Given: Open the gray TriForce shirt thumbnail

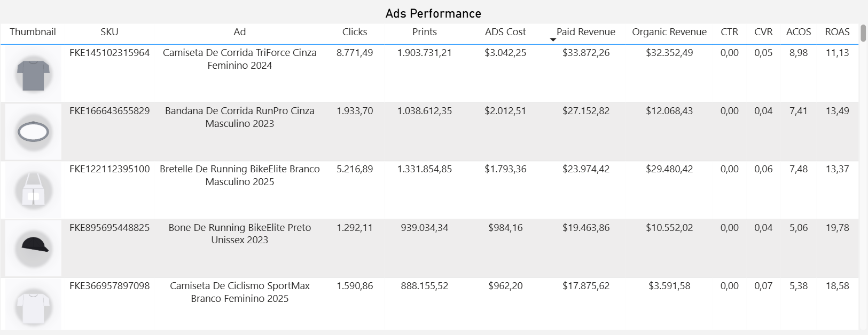Looking at the screenshot, I should (33, 73).
